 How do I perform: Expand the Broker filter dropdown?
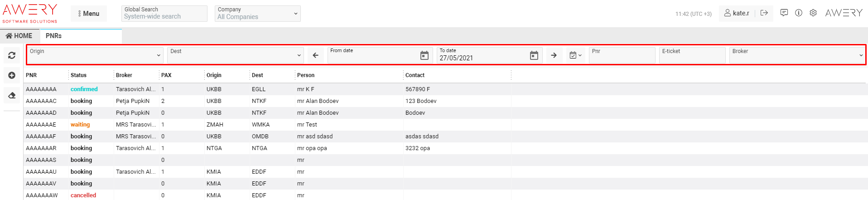point(861,55)
